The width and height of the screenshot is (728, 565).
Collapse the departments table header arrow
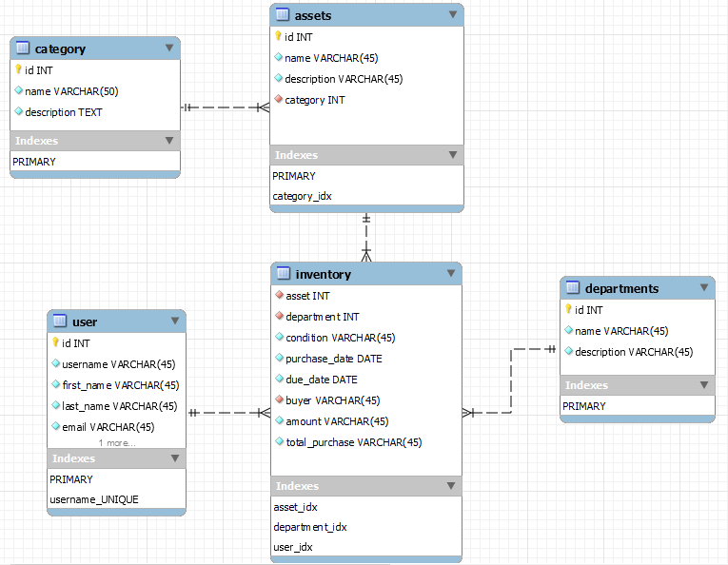(704, 287)
